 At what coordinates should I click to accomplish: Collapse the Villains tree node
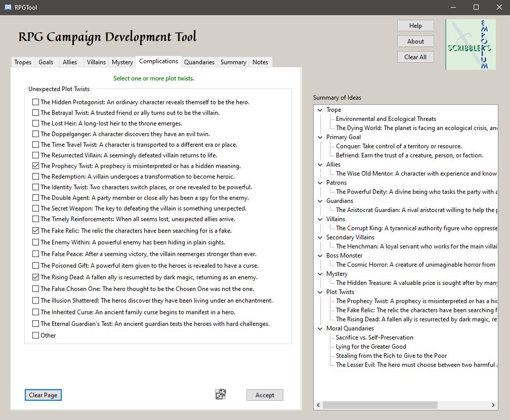[320, 219]
